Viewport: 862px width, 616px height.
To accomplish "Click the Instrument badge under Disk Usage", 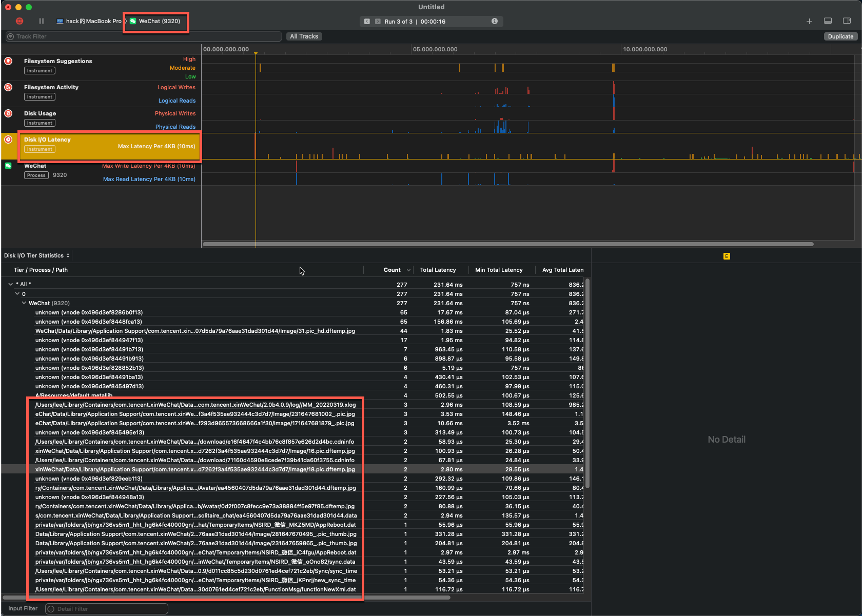I will point(40,123).
